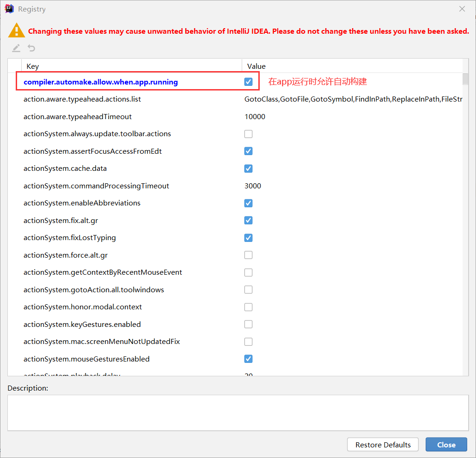Click the GotoClass,GotoFile,GotoSymbol value cell
This screenshot has height=458, width=476.
click(354, 99)
